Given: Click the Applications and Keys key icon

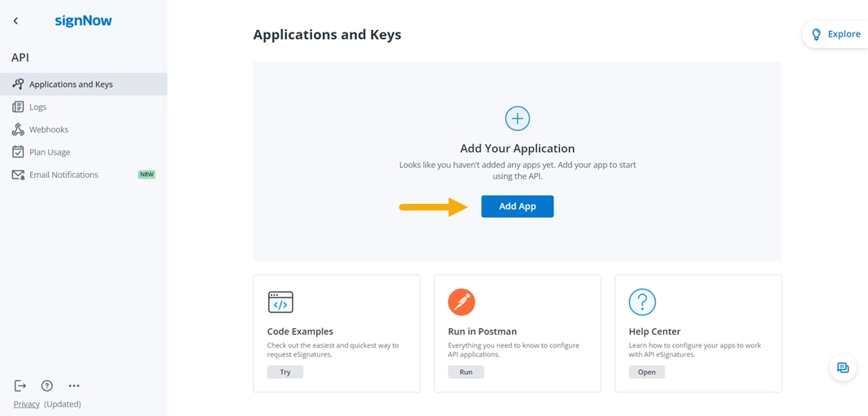Looking at the screenshot, I should pyautogui.click(x=18, y=84).
